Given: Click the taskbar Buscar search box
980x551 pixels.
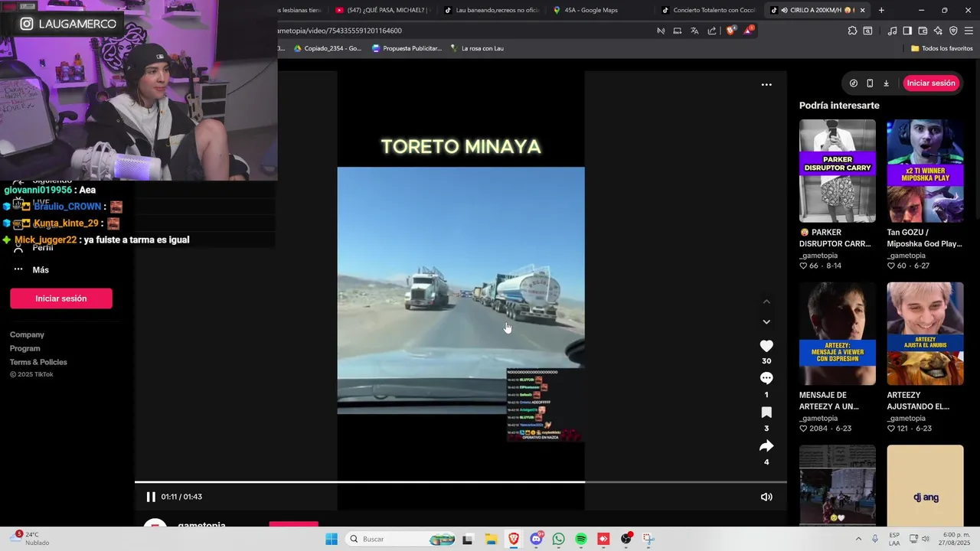Looking at the screenshot, I should click(402, 539).
